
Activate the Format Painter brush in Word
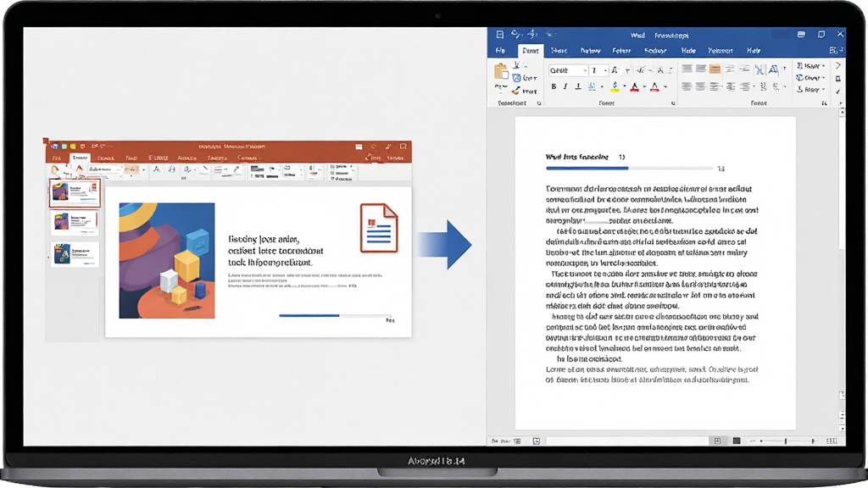[516, 91]
